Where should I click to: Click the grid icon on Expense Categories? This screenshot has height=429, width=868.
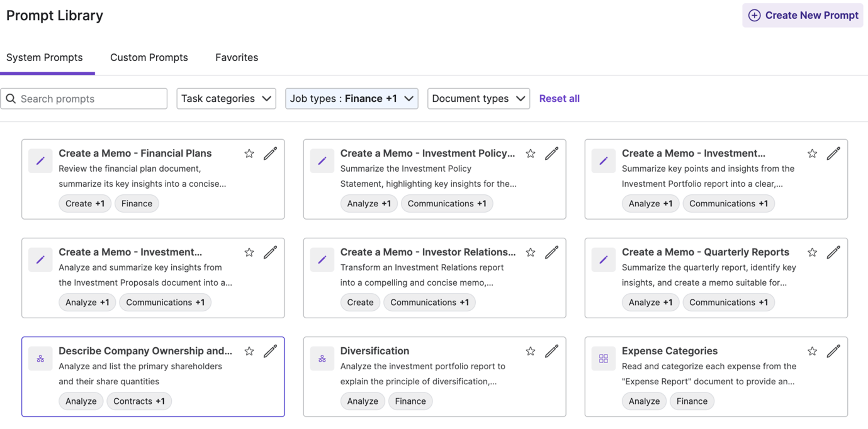tap(603, 359)
